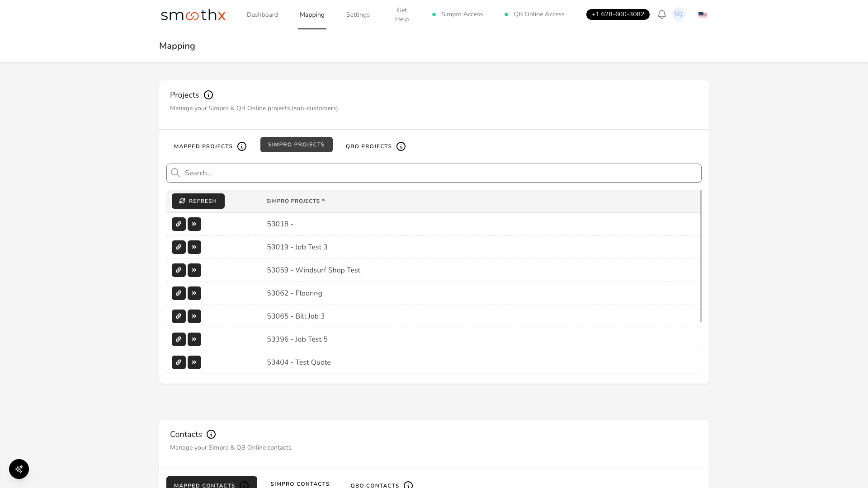Image resolution: width=868 pixels, height=488 pixels.
Task: Open the notifications bell
Action: click(661, 14)
